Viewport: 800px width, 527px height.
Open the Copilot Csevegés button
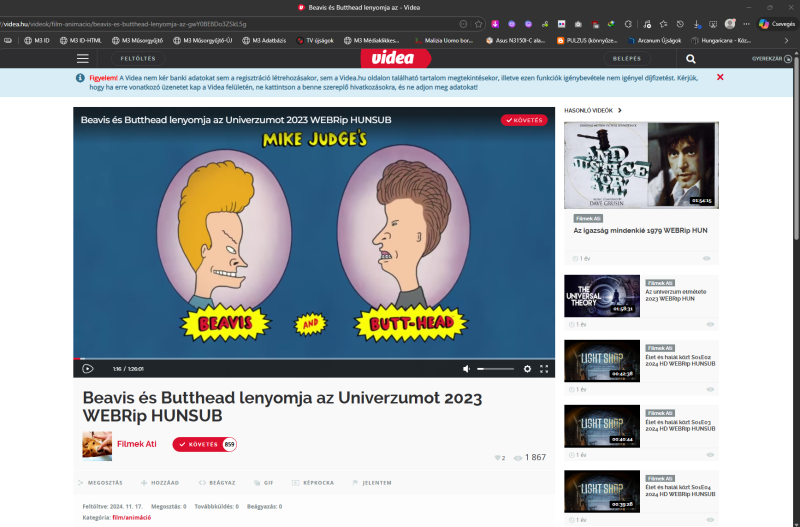tap(777, 24)
